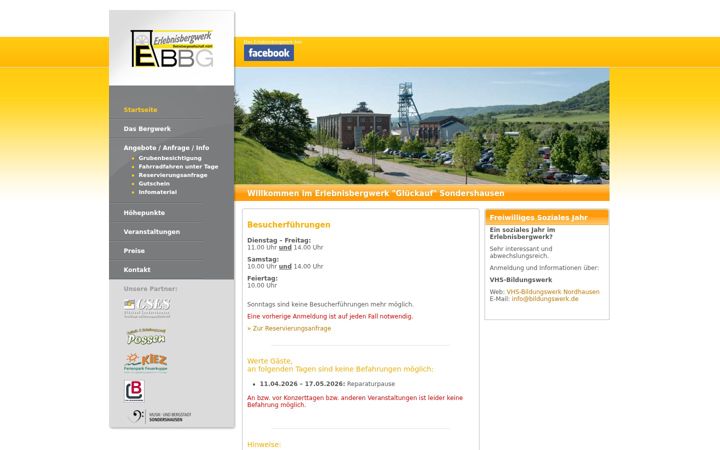Open Angebote / Anfrage / Info menu
This screenshot has height=450, width=720.
pyautogui.click(x=166, y=148)
